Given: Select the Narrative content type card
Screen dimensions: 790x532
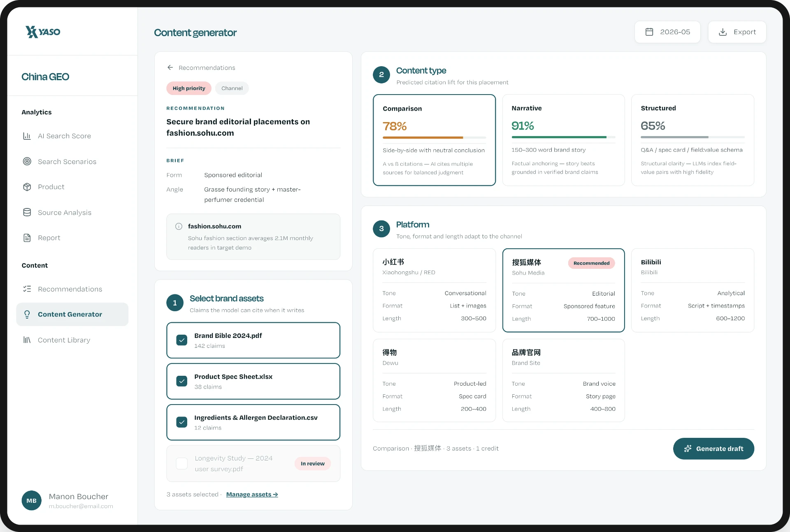Looking at the screenshot, I should pyautogui.click(x=563, y=140).
